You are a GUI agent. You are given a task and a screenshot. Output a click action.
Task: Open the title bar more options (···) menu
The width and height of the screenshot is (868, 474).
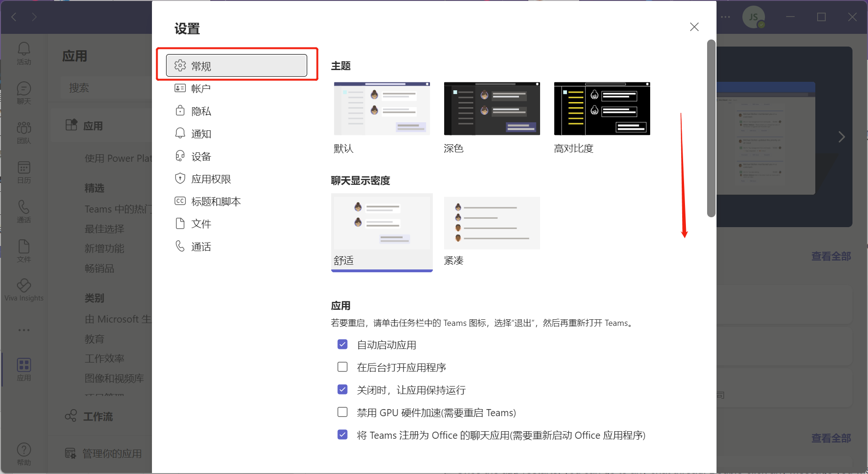tap(725, 17)
